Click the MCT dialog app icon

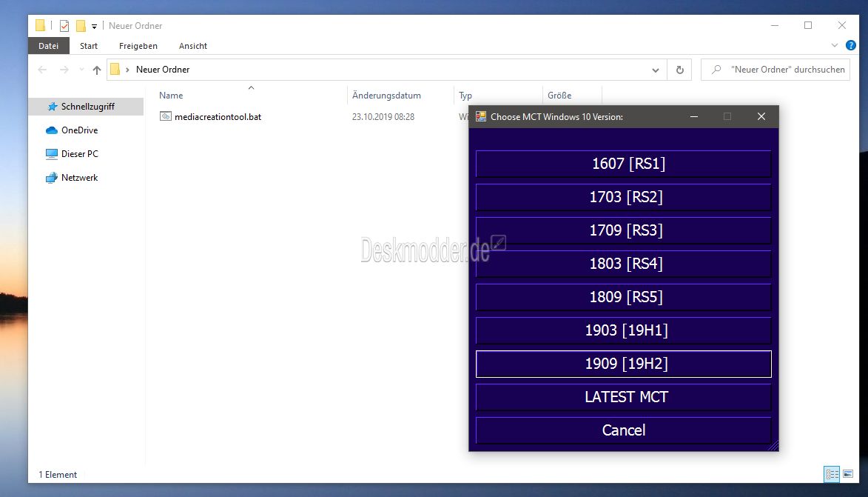(481, 116)
